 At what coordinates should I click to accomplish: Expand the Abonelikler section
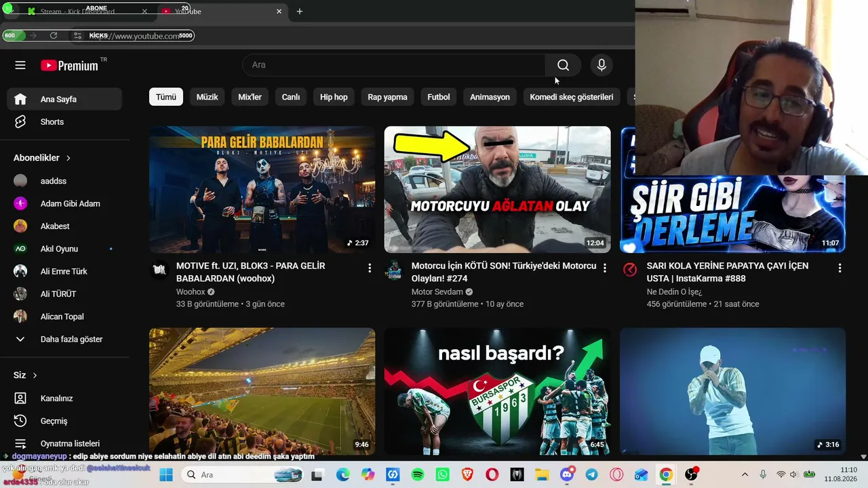tap(42, 158)
